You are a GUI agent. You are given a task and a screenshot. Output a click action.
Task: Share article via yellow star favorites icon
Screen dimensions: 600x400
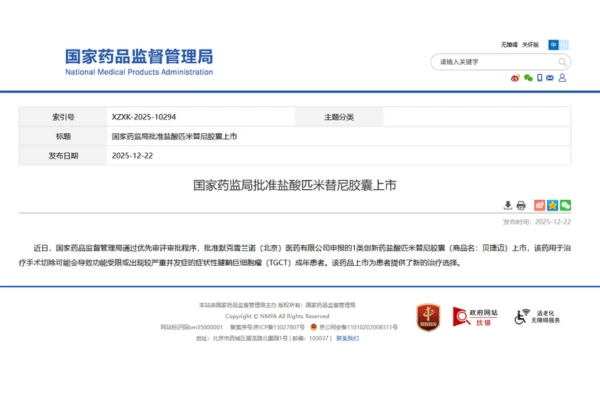coord(553,205)
